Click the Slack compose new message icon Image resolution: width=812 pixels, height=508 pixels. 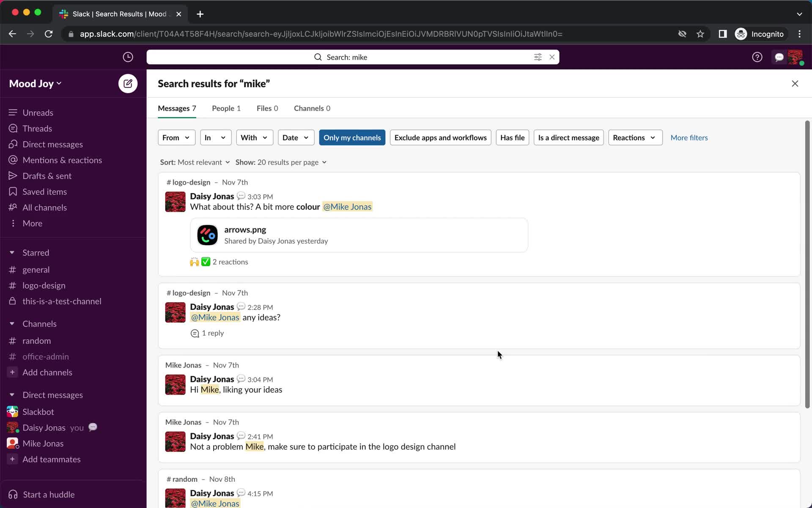pos(127,83)
